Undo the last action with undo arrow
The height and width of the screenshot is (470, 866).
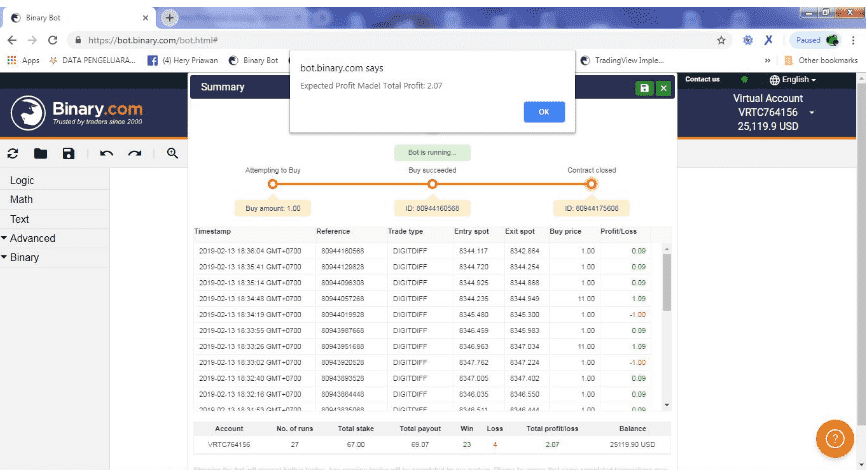pos(107,154)
